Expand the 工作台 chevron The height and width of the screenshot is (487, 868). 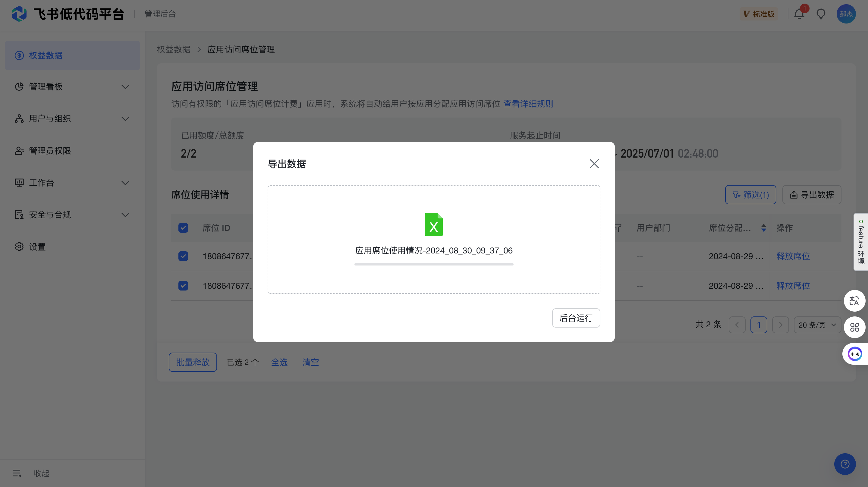[x=125, y=183]
